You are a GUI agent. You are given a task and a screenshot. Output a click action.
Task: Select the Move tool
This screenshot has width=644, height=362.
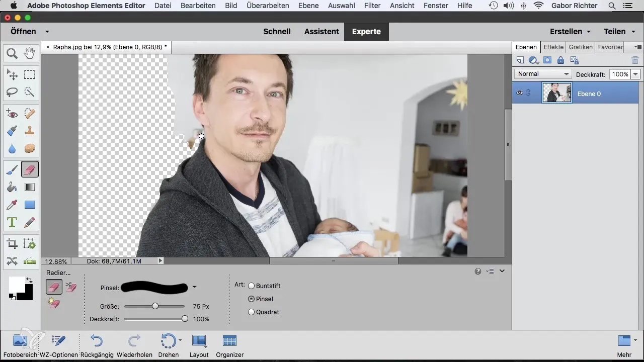12,75
